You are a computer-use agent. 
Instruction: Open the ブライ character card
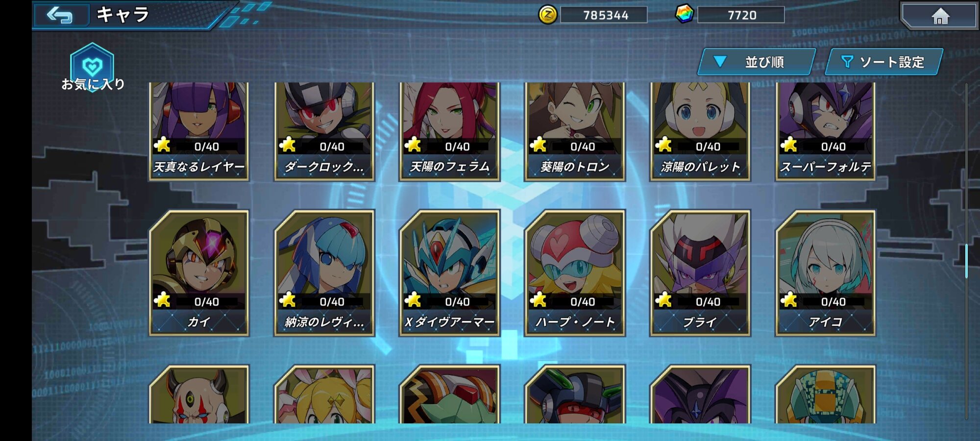(700, 273)
